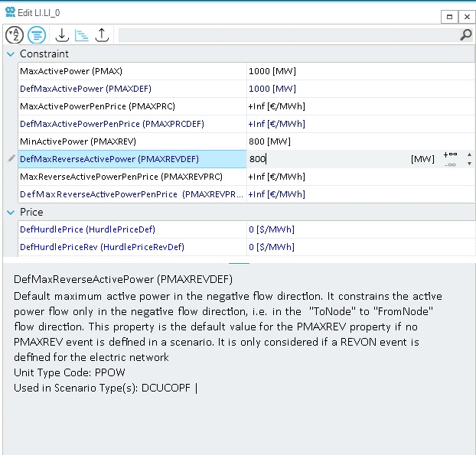
Task: Collapse the Price section
Action: click(10, 213)
